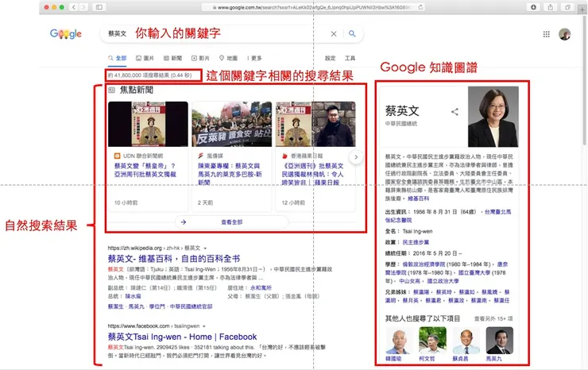This screenshot has height=370, width=588.
Task: Switch to the 新聞 tab
Action: pyautogui.click(x=173, y=58)
